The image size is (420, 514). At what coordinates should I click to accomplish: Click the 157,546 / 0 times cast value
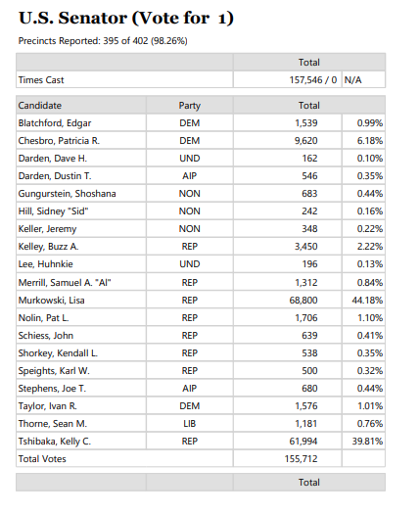(x=288, y=80)
